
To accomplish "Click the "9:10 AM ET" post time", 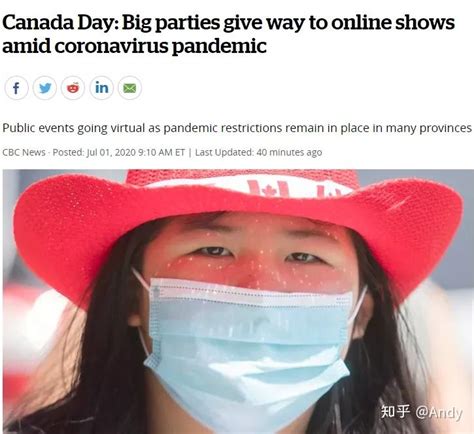I will (x=161, y=152).
